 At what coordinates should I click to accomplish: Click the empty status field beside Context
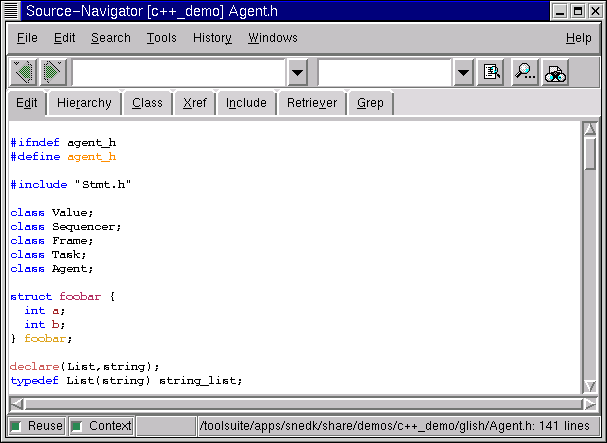click(x=166, y=426)
